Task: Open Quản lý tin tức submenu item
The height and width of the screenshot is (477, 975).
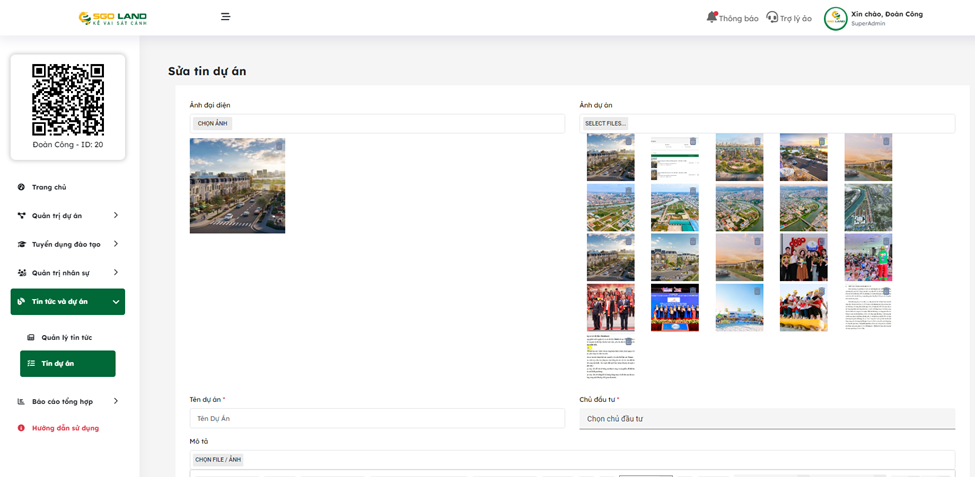Action: coord(67,337)
